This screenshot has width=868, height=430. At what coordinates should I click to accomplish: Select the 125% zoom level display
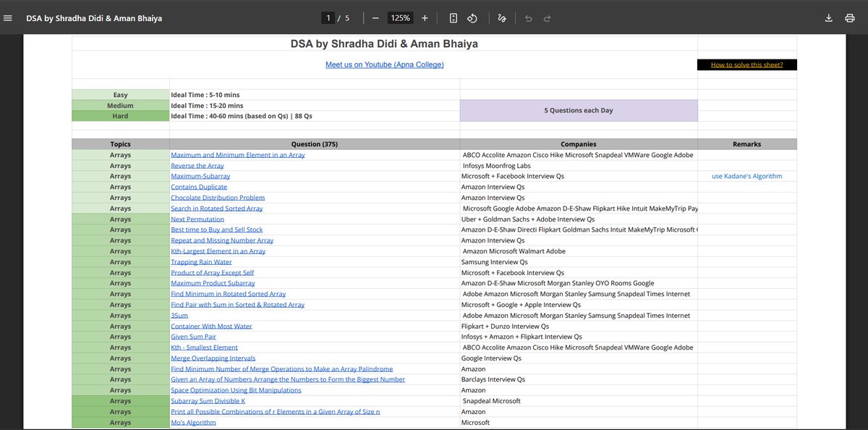(399, 17)
